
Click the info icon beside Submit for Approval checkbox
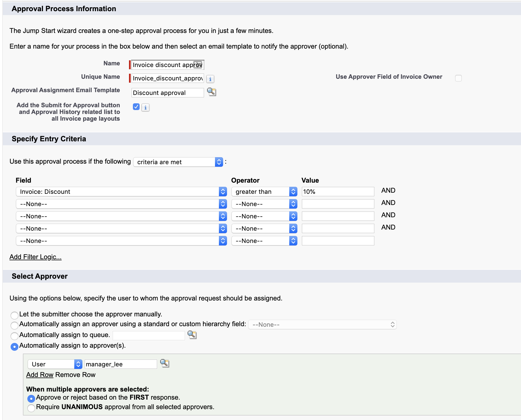(145, 107)
